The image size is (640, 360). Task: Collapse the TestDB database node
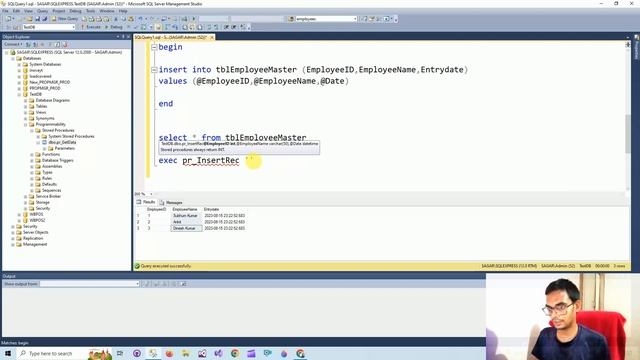coord(19,94)
